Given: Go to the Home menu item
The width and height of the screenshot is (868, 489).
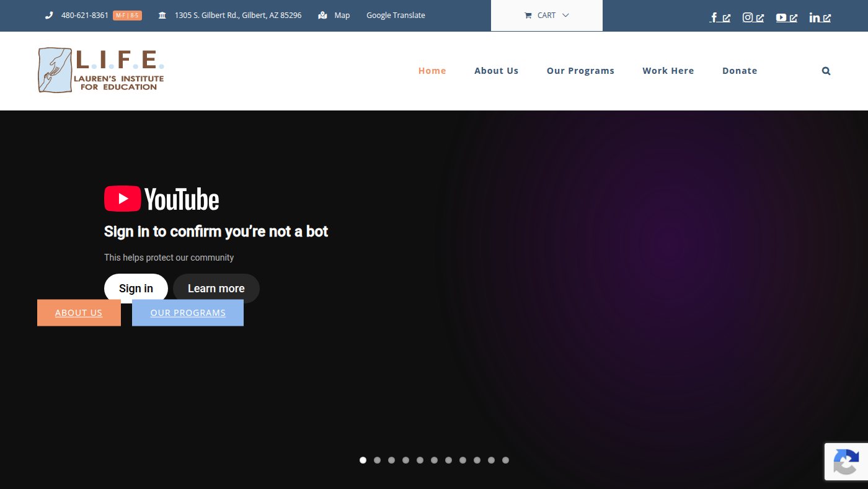Looking at the screenshot, I should pyautogui.click(x=432, y=71).
